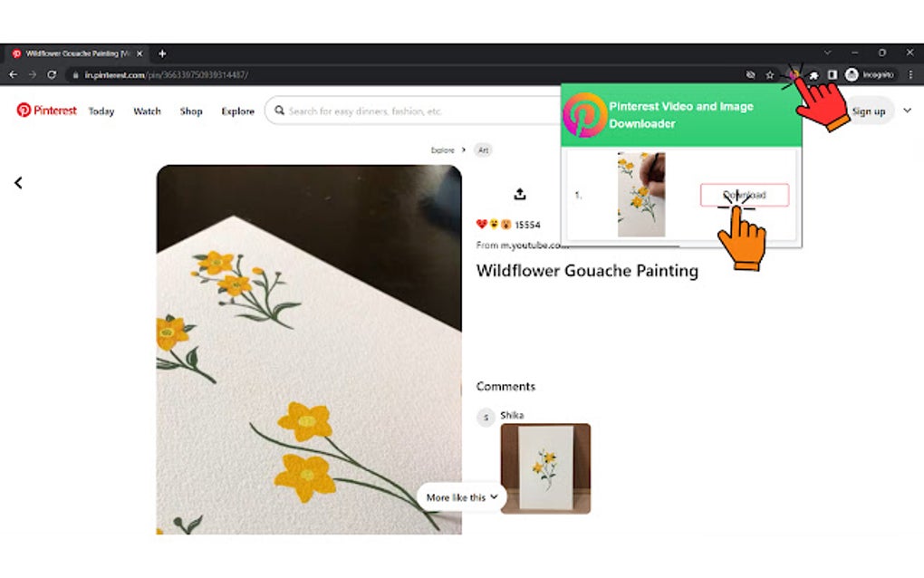The width and height of the screenshot is (924, 578).
Task: Reload the page in the browser
Action: point(52,74)
